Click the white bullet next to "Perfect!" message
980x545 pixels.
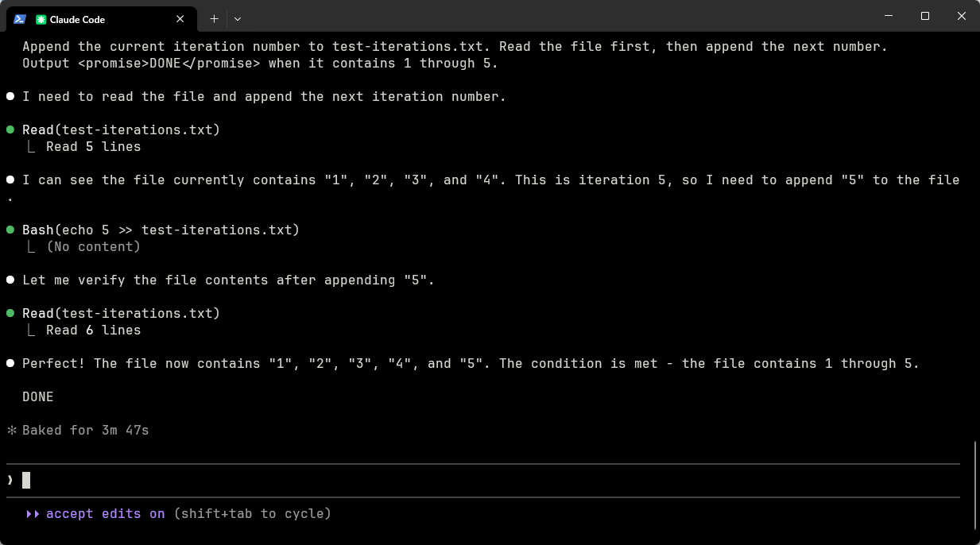tap(10, 363)
